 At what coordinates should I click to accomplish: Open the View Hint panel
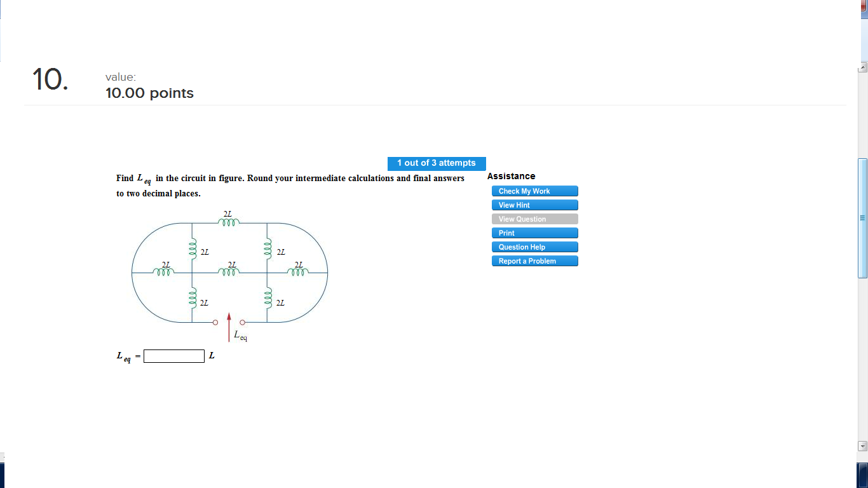534,205
